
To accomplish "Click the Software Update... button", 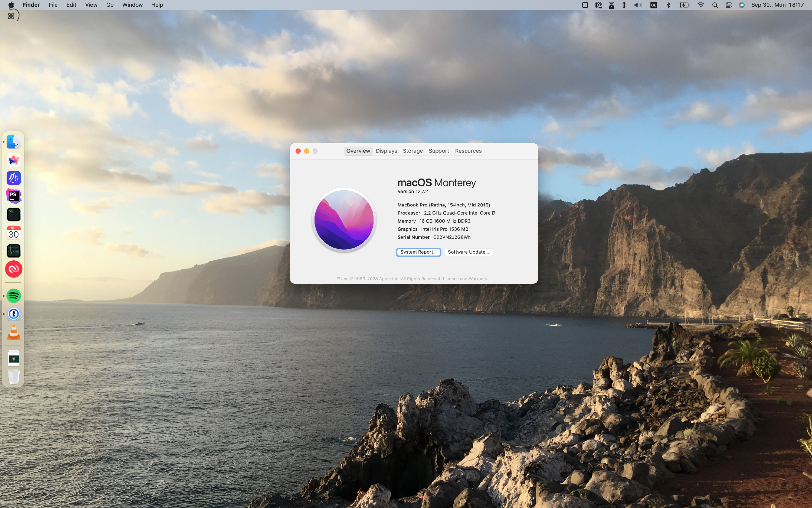I will [468, 252].
